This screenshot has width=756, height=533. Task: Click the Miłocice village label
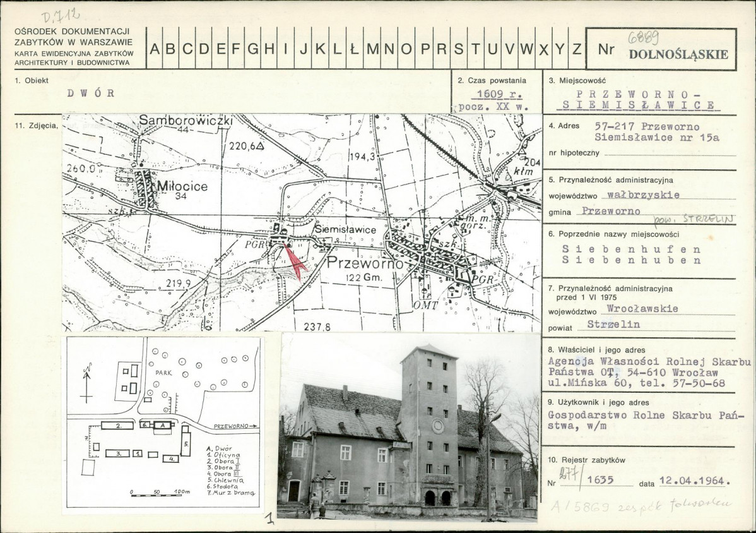[x=182, y=187]
